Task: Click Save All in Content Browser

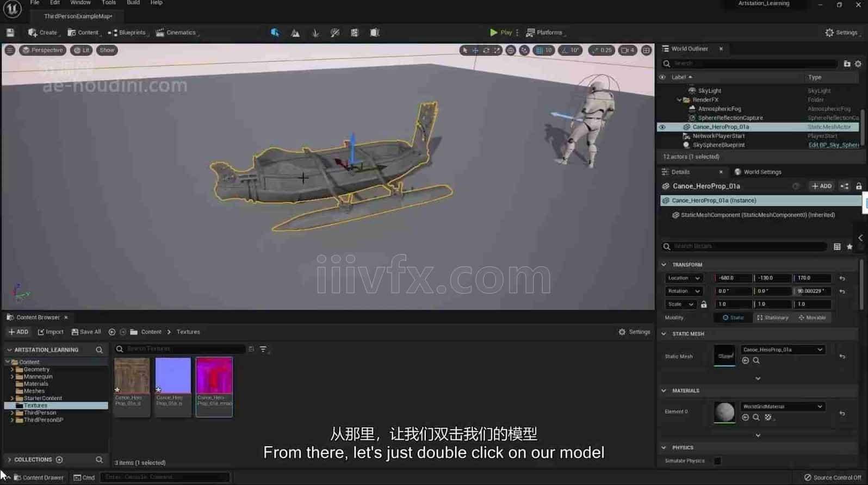Action: tap(86, 332)
